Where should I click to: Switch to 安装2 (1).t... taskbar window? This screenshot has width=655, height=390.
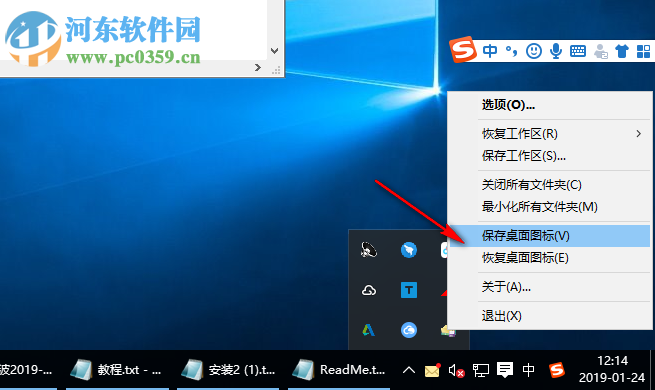(228, 370)
